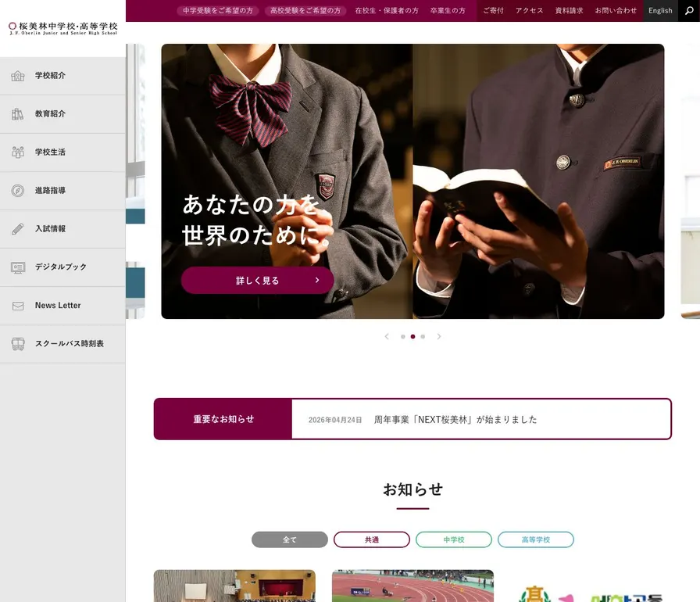Click 中学受験をご希望の方 in the top bar
This screenshot has width=700, height=602.
pyautogui.click(x=218, y=10)
